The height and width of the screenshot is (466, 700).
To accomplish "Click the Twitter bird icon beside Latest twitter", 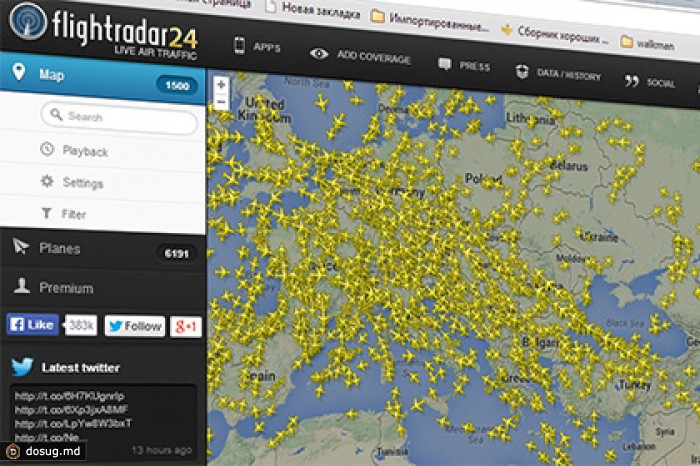I will (x=22, y=366).
